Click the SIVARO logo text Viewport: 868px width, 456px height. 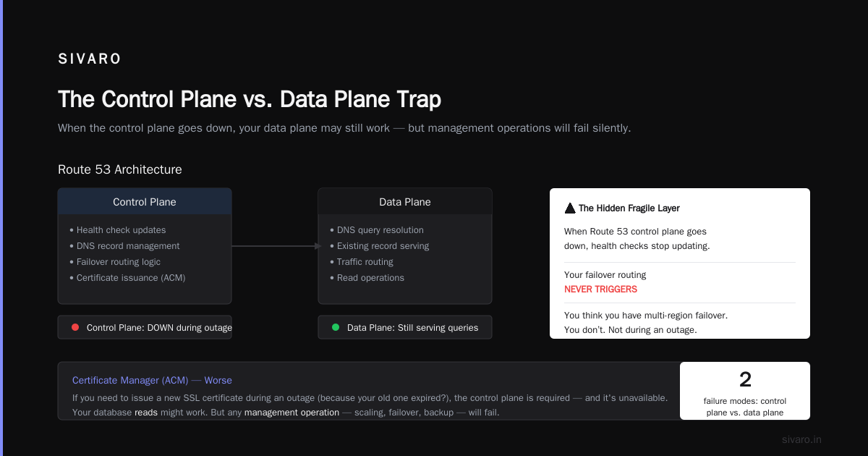click(x=90, y=59)
